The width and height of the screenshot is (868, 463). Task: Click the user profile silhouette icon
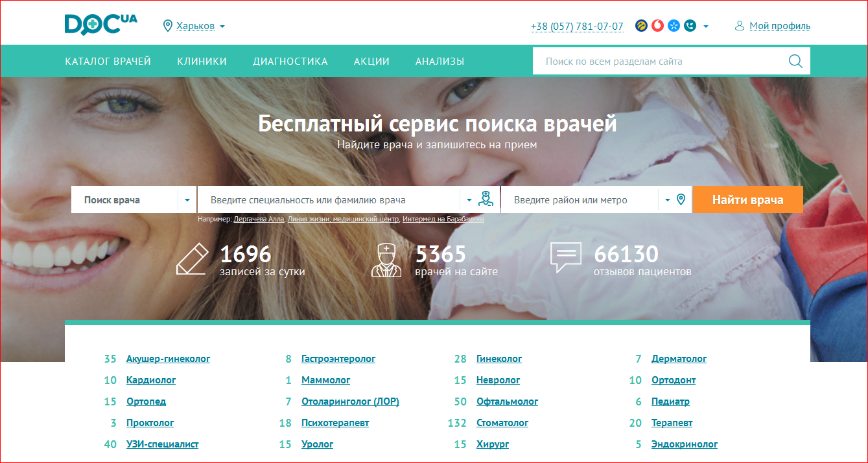pos(739,26)
